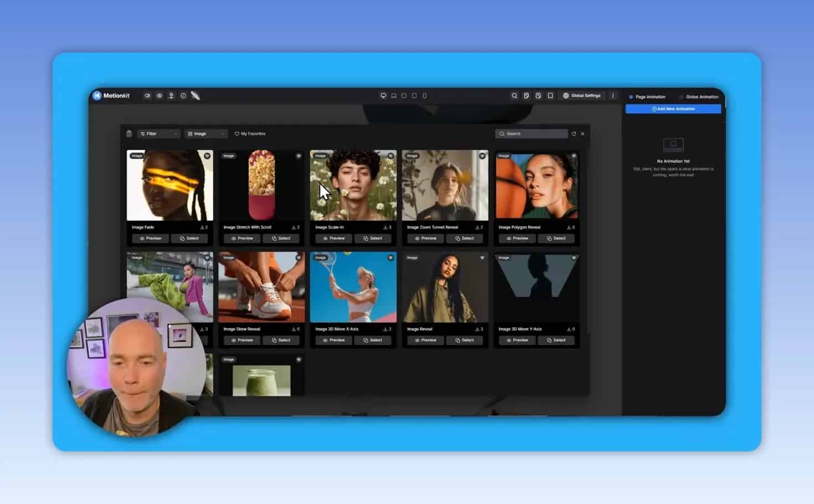Favorite the Image Scale-In preset

point(390,156)
